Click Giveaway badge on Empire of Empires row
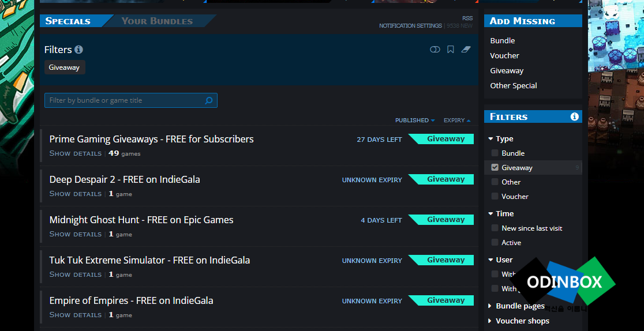This screenshot has width=644, height=331. pyautogui.click(x=441, y=300)
